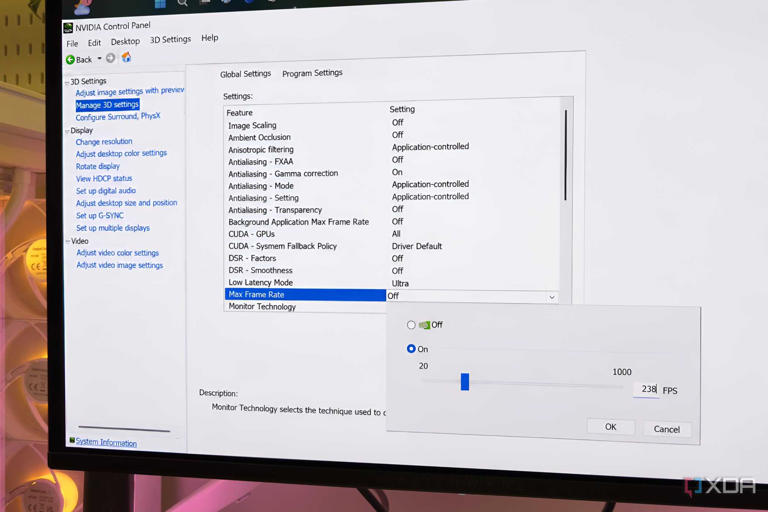Select the Antialiasing - Setting row
Image resolution: width=768 pixels, height=512 pixels.
click(390, 197)
